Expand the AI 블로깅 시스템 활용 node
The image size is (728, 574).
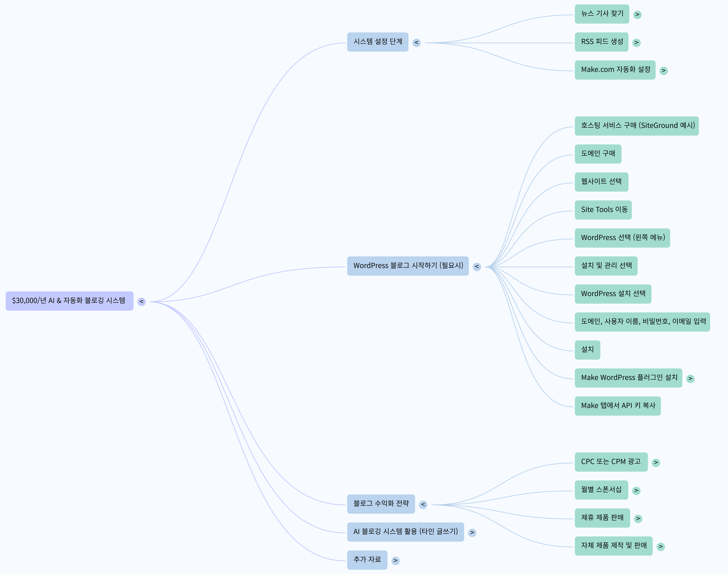click(472, 533)
